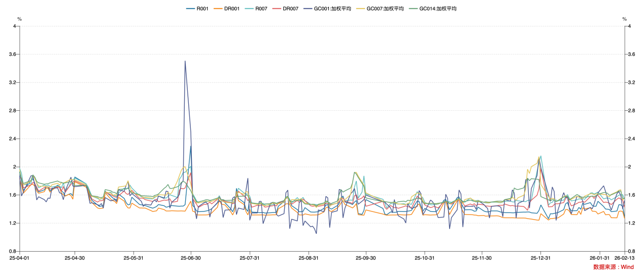Viewport: 644px width, 275px height.
Task: Click the 25-12-31 x-axis date label
Action: click(x=541, y=258)
